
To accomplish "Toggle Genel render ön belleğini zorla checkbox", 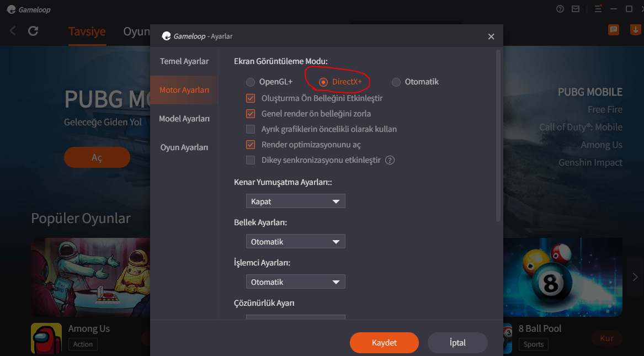I will 251,114.
